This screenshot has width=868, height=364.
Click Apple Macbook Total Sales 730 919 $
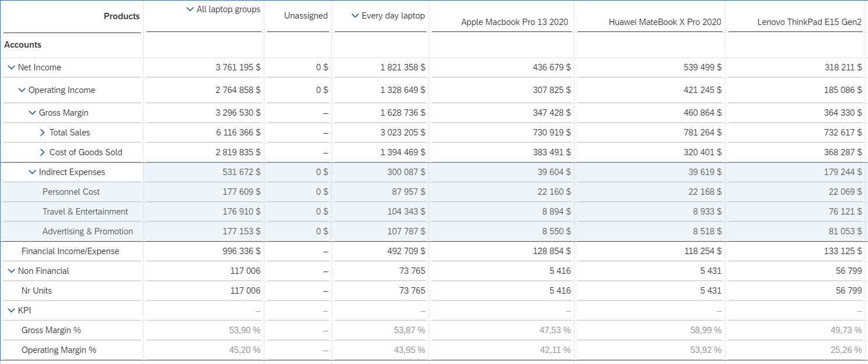coord(552,133)
